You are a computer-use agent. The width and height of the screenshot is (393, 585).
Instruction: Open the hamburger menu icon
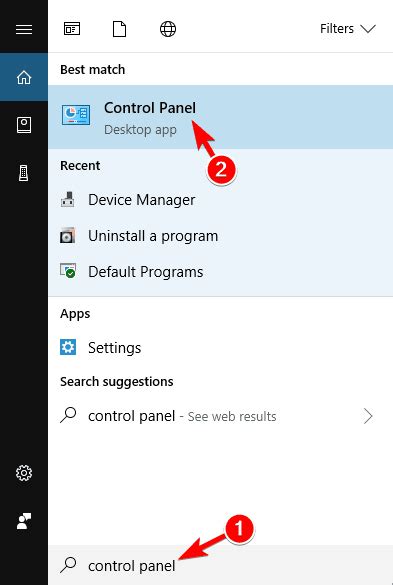[x=24, y=29]
